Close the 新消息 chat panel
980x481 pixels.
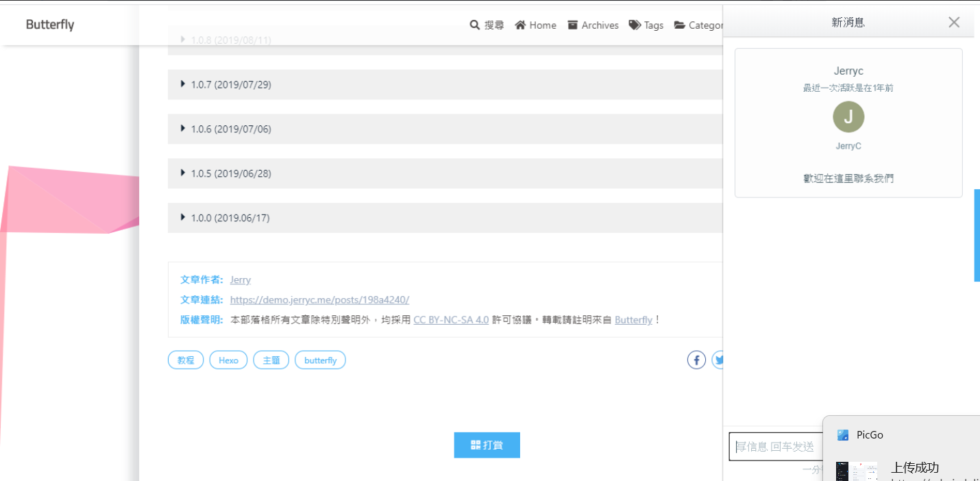coord(954,22)
